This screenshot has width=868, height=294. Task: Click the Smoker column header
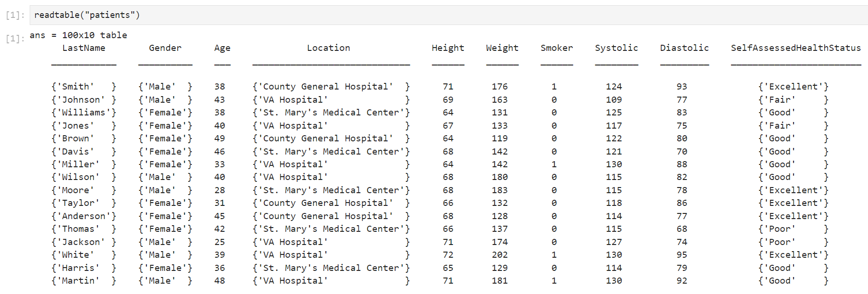(x=556, y=48)
